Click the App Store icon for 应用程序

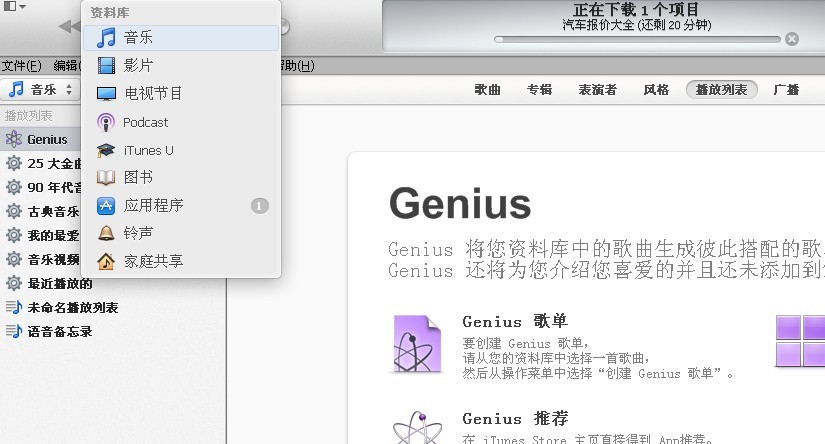tap(106, 206)
